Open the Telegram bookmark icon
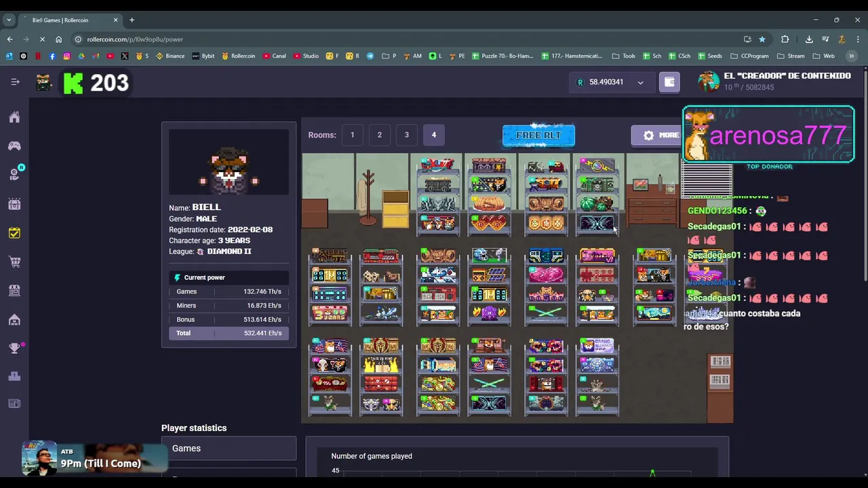868x488 pixels. pos(370,56)
